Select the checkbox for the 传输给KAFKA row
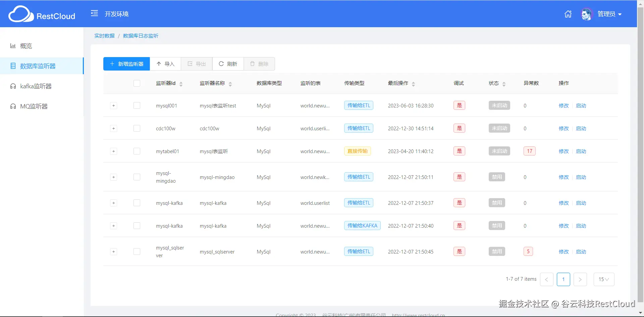 coord(137,226)
